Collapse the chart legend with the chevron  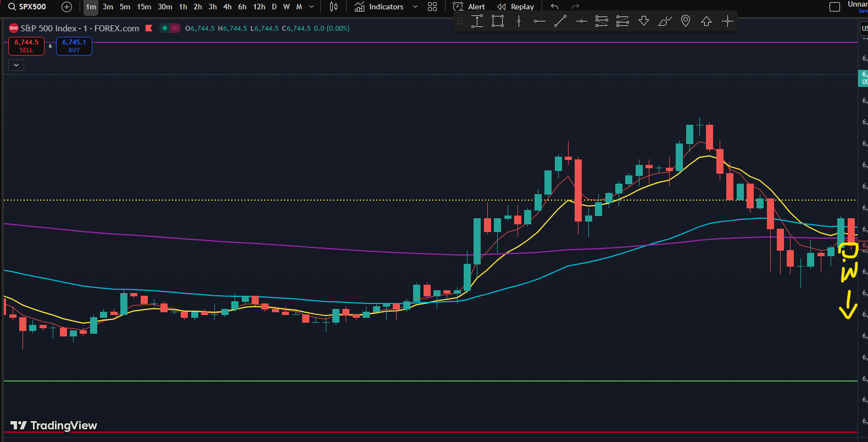click(16, 65)
